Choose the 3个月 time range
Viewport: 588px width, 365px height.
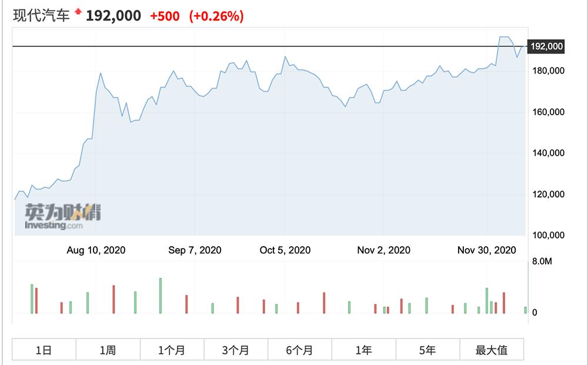pyautogui.click(x=236, y=350)
